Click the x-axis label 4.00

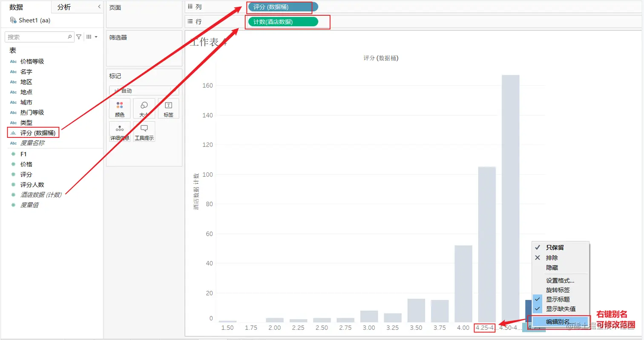pyautogui.click(x=463, y=328)
